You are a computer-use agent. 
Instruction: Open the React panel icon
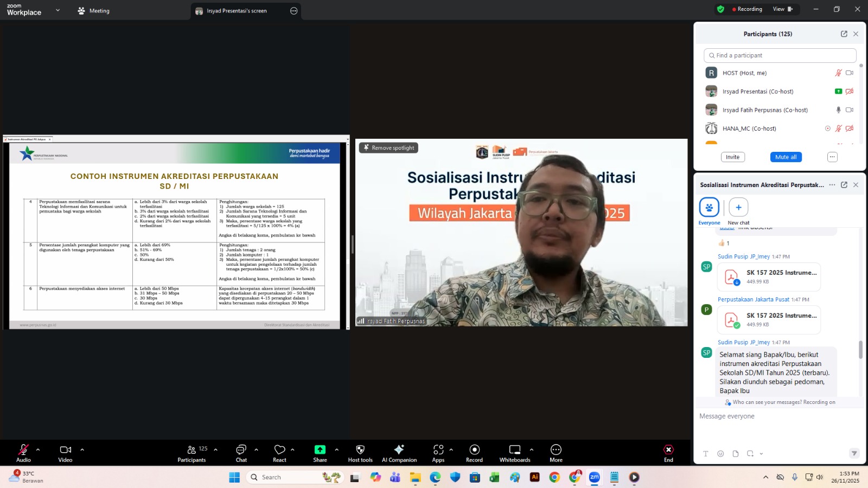coord(280,450)
